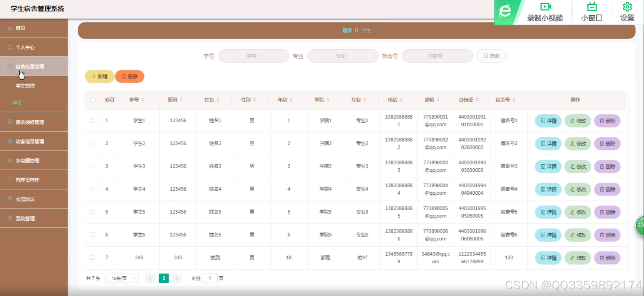
Task: Expand the 系统管理 sidebar menu chevron
Action: pos(59,218)
